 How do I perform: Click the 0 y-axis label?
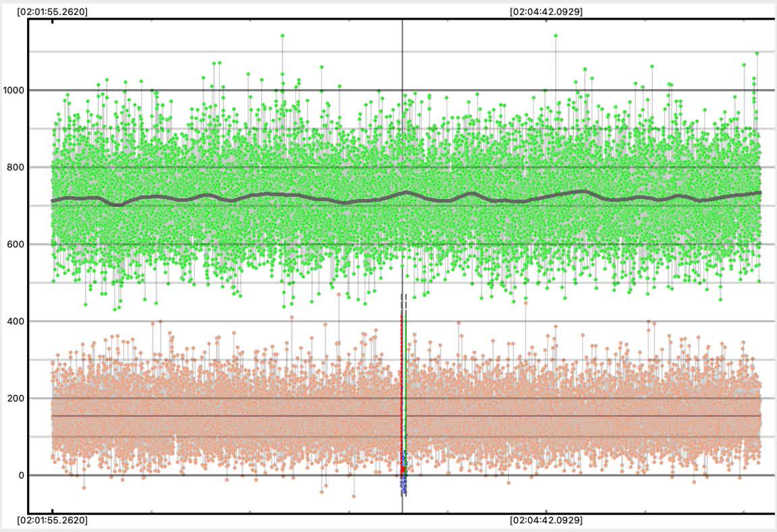coord(21,475)
